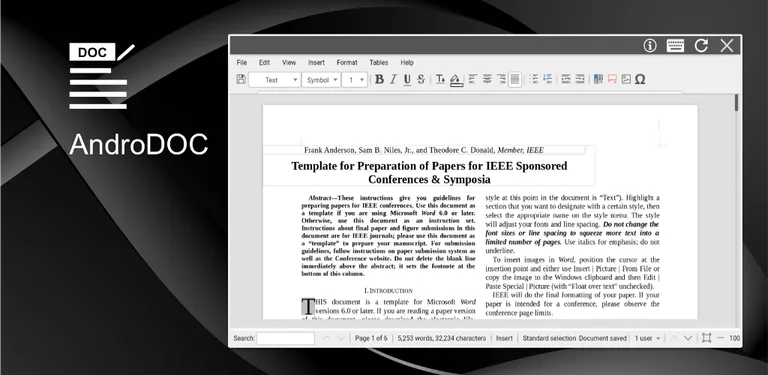Search previous result up arrow
Viewport: 768px width, 375px height.
[327, 338]
